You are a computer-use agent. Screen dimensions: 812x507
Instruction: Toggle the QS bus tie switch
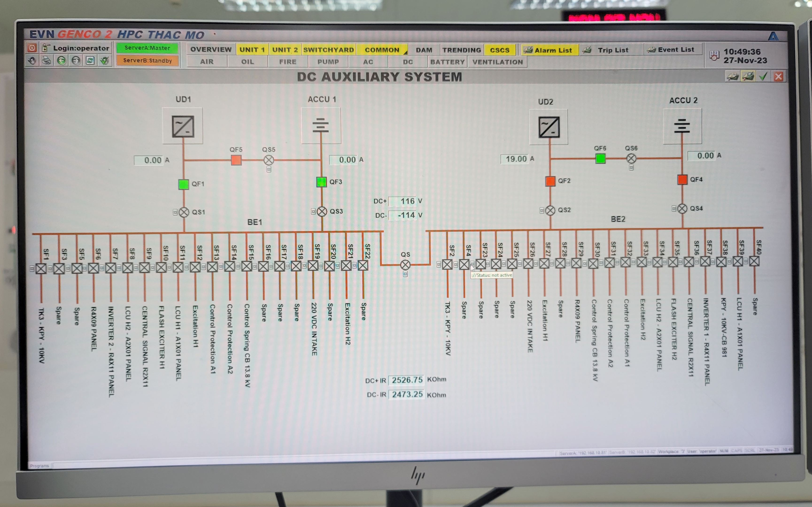pyautogui.click(x=405, y=265)
